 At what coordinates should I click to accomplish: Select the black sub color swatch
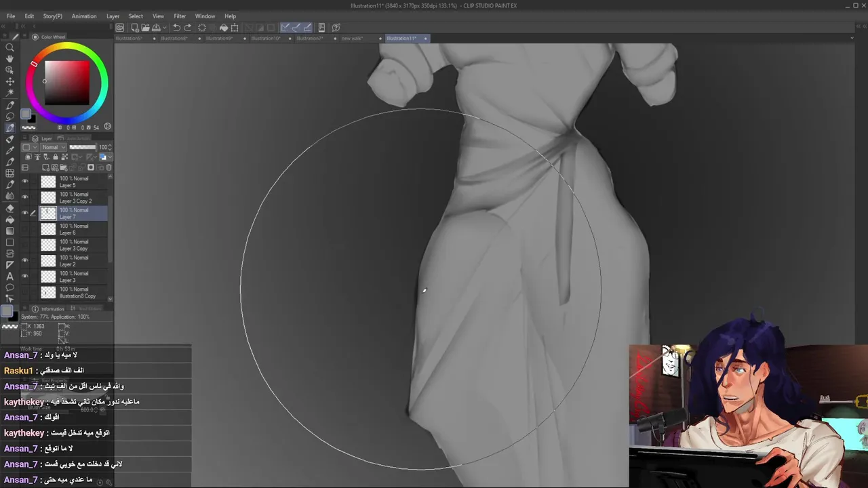31,119
